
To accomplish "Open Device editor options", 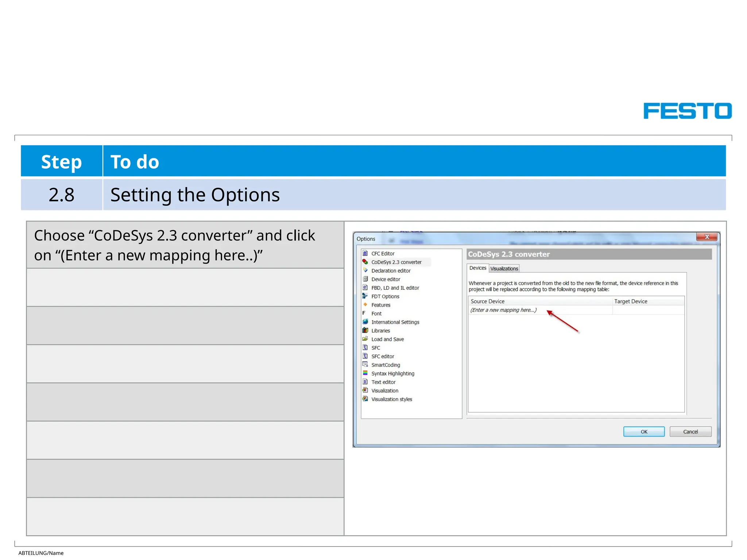I will pos(386,279).
